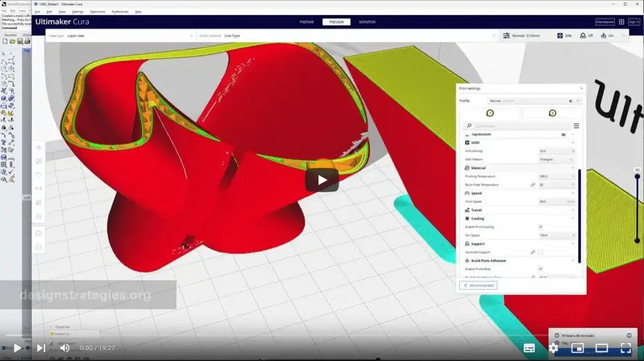Open the Profile dropdown
Image resolution: width=644 pixels, height=361 pixels.
[535, 101]
